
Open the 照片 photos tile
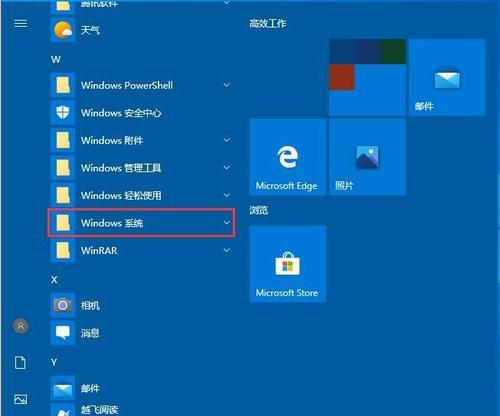[x=367, y=157]
